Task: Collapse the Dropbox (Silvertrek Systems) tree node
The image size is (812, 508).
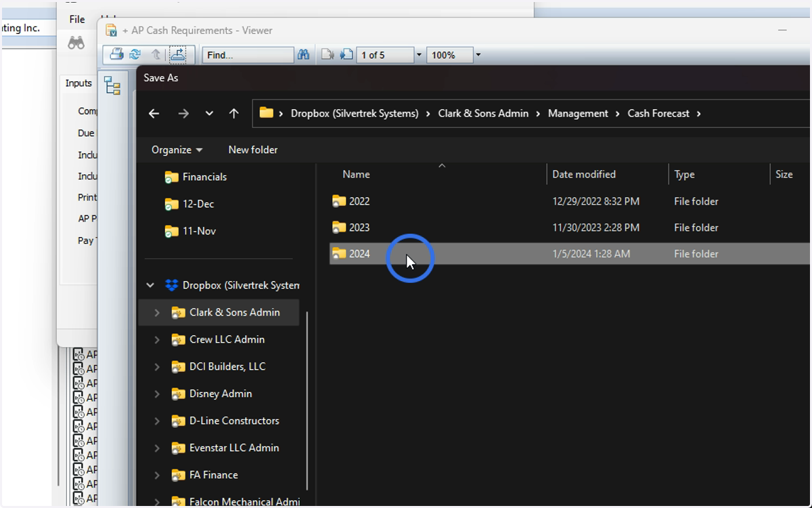Action: click(150, 285)
